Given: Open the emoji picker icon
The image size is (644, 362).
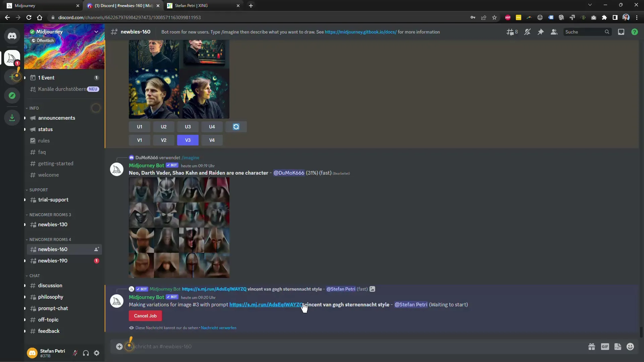Looking at the screenshot, I should (x=630, y=347).
